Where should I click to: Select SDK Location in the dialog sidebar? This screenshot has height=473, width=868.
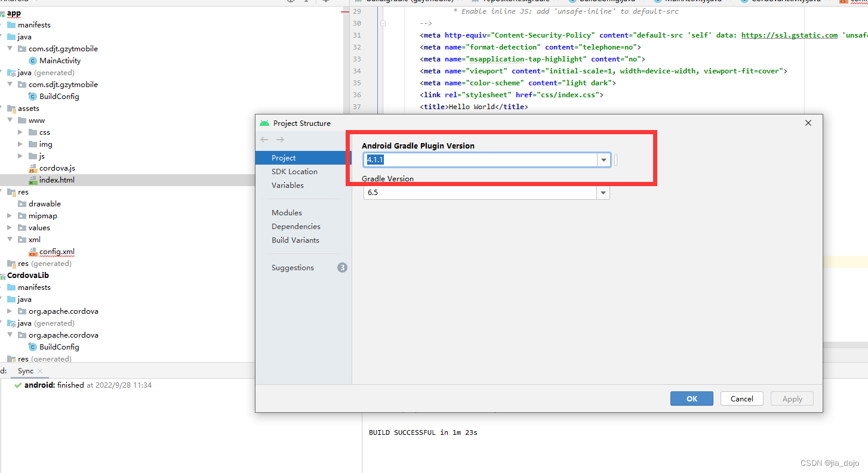(x=294, y=171)
